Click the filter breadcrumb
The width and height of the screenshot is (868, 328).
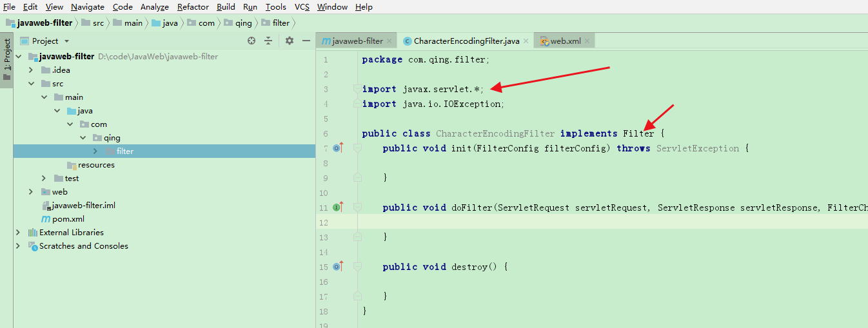[275, 23]
